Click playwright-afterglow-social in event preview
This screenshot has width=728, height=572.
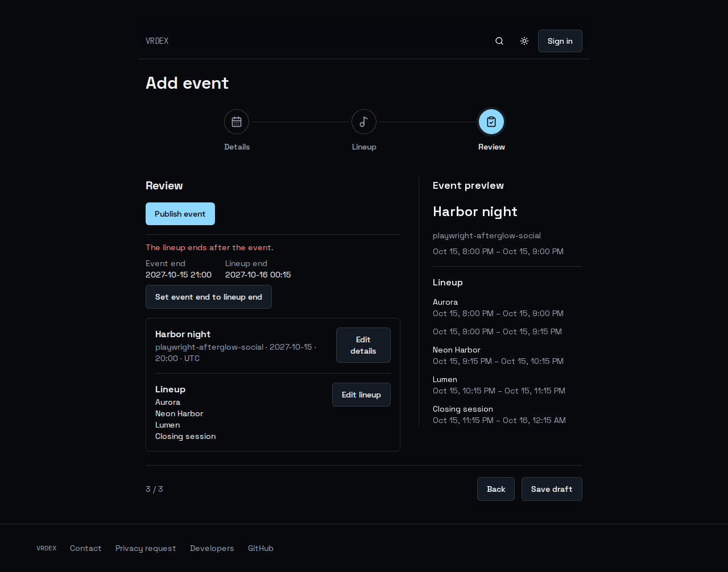tap(487, 235)
